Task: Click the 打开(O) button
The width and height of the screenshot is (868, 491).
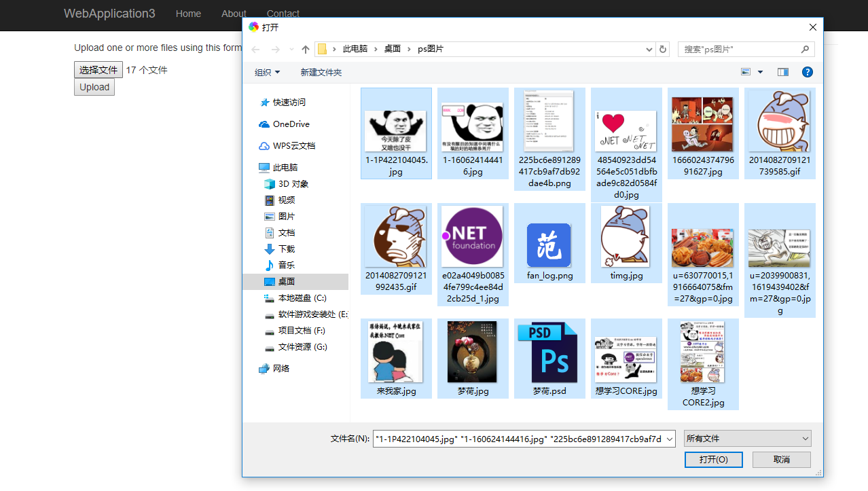Action: coord(714,460)
